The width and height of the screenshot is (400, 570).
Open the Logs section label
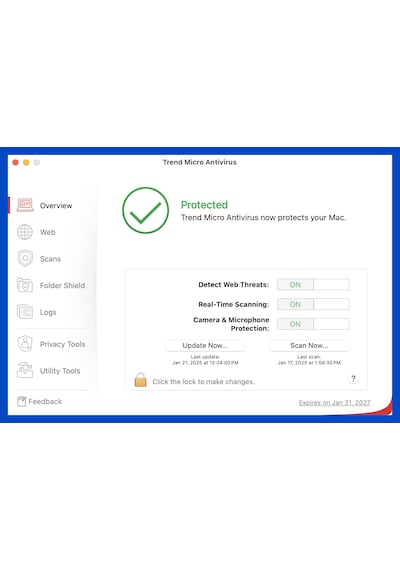[48, 312]
